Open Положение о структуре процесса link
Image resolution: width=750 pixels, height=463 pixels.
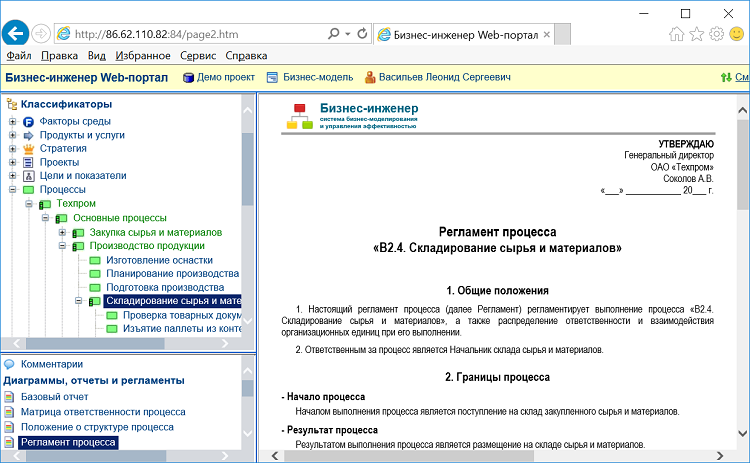[97, 427]
